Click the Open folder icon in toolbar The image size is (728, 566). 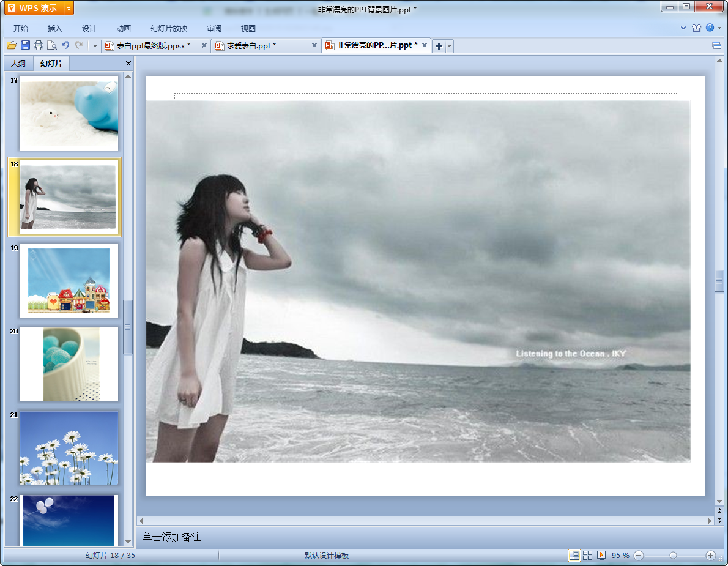(11, 45)
